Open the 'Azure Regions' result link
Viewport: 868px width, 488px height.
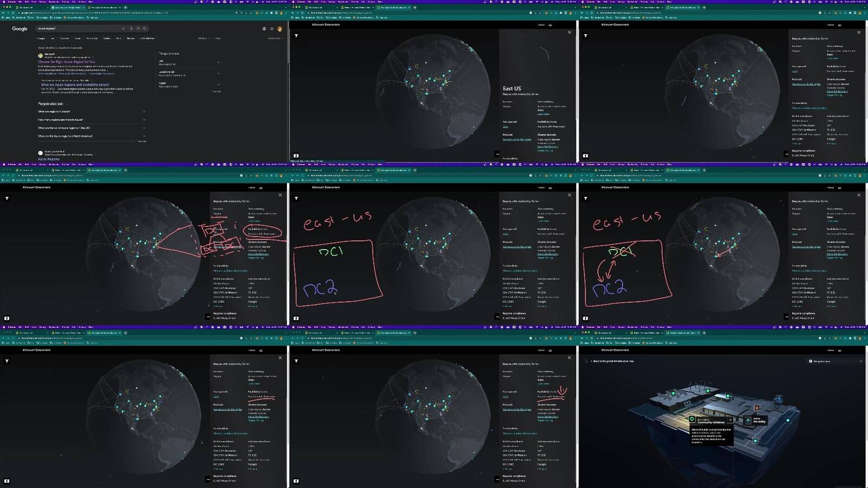click(x=48, y=159)
